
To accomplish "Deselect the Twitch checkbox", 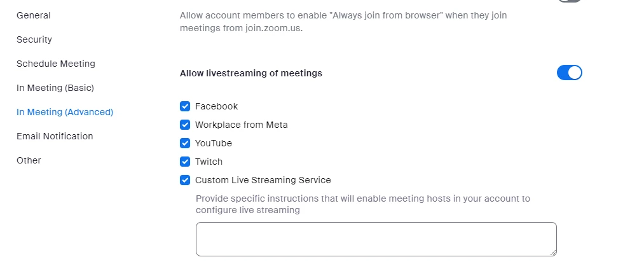I will tap(185, 162).
